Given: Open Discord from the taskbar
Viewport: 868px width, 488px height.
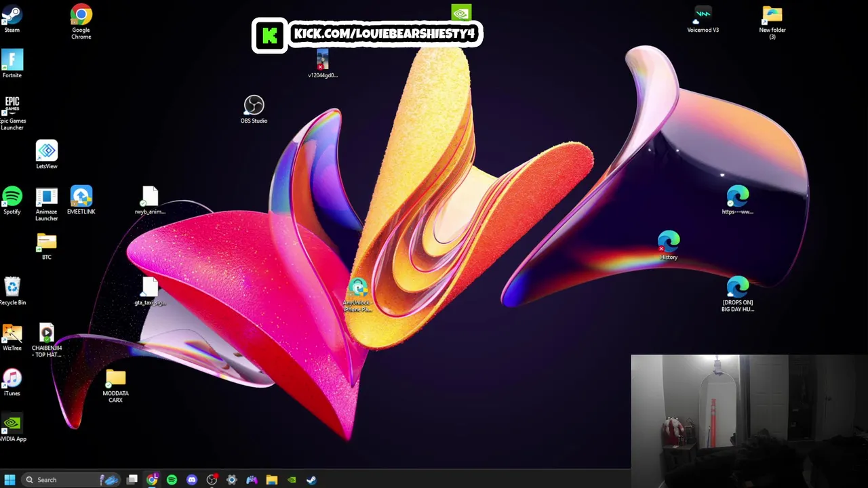Looking at the screenshot, I should (x=192, y=480).
